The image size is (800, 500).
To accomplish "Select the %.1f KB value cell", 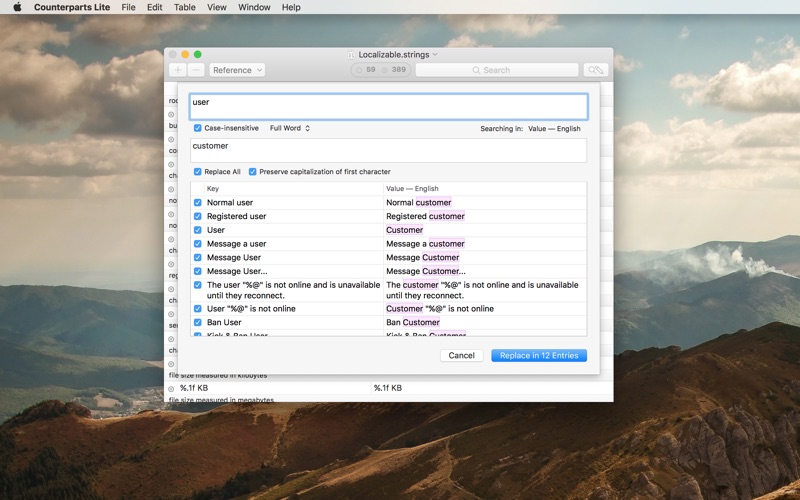I will pos(491,388).
